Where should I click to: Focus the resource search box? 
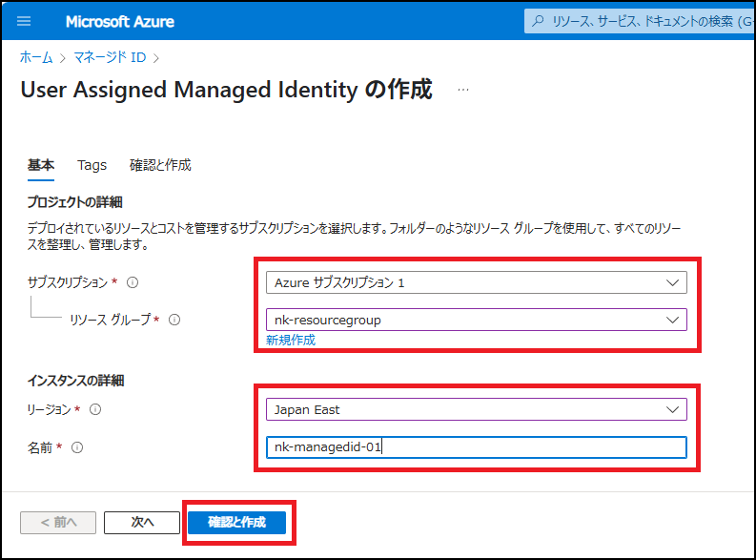[642, 21]
